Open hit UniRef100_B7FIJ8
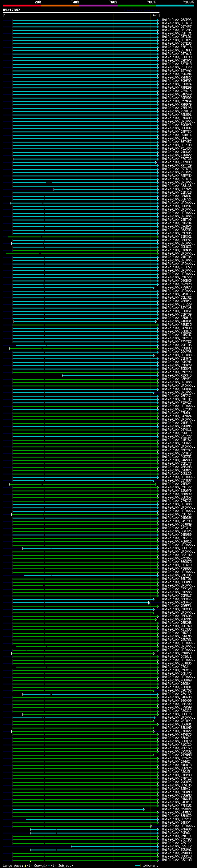Screen dimensions: 197x868 click(x=176, y=47)
